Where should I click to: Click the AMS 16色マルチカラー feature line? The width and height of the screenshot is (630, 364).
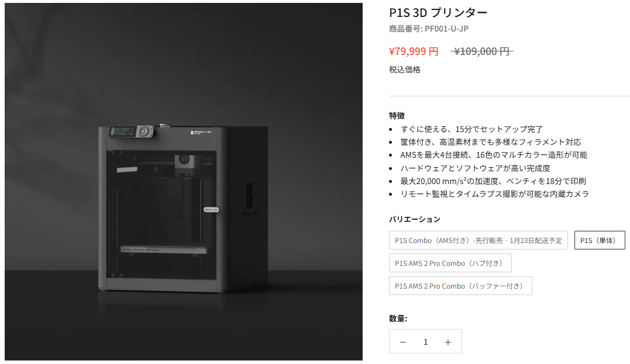(494, 155)
